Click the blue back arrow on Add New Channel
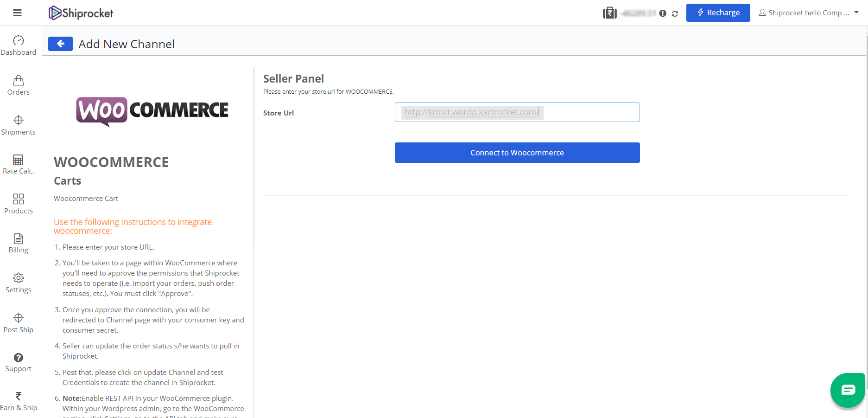868x418 pixels. (x=60, y=43)
